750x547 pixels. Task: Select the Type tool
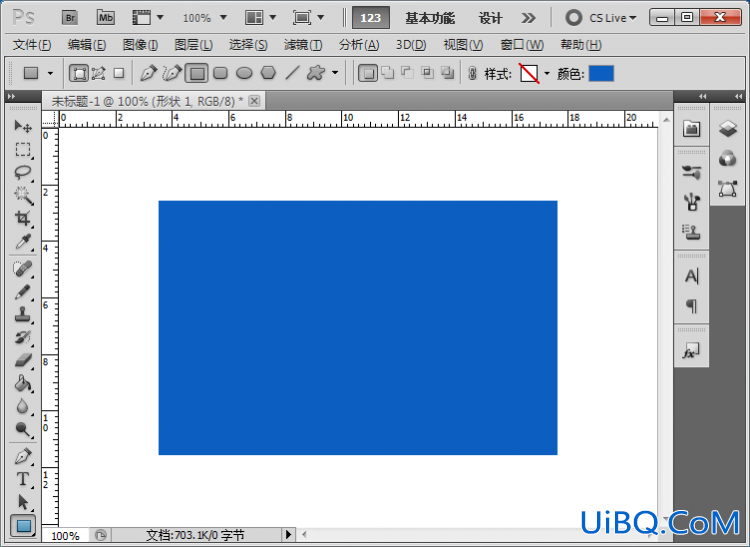(22, 479)
